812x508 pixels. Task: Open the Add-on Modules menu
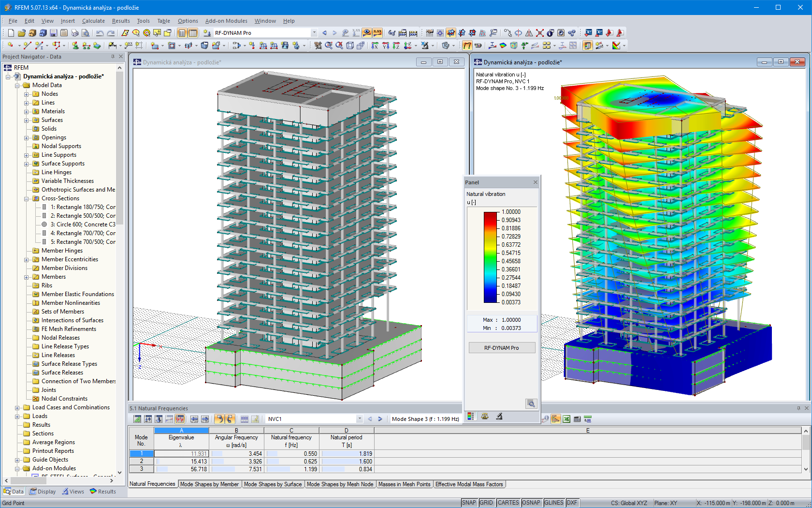tap(226, 21)
